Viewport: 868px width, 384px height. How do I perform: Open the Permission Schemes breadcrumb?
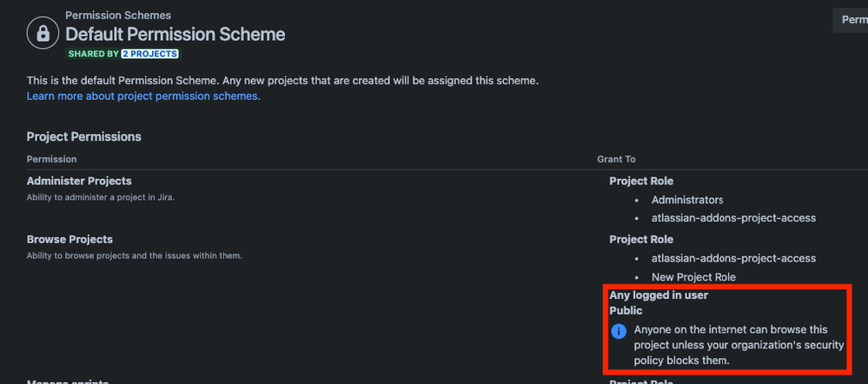tap(118, 16)
